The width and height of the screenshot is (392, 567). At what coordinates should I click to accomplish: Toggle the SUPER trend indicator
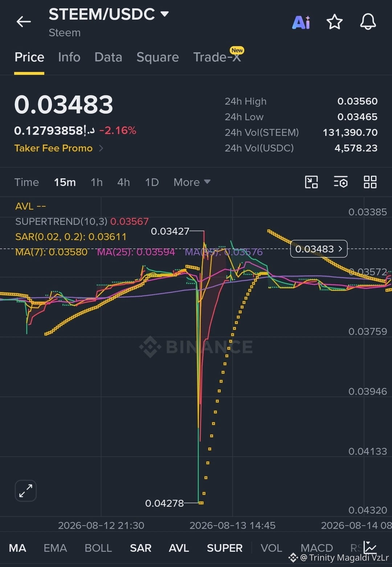click(225, 548)
